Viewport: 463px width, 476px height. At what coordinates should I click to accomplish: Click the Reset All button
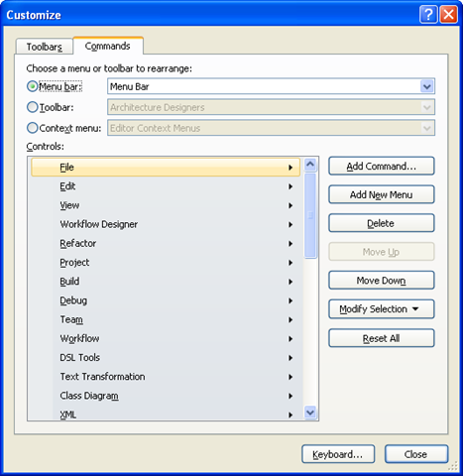click(x=382, y=338)
